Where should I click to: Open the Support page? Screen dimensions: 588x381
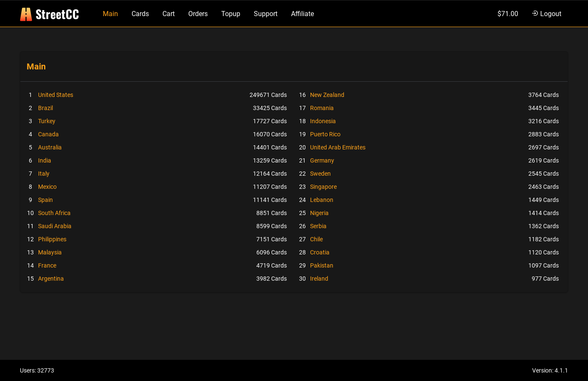(266, 14)
